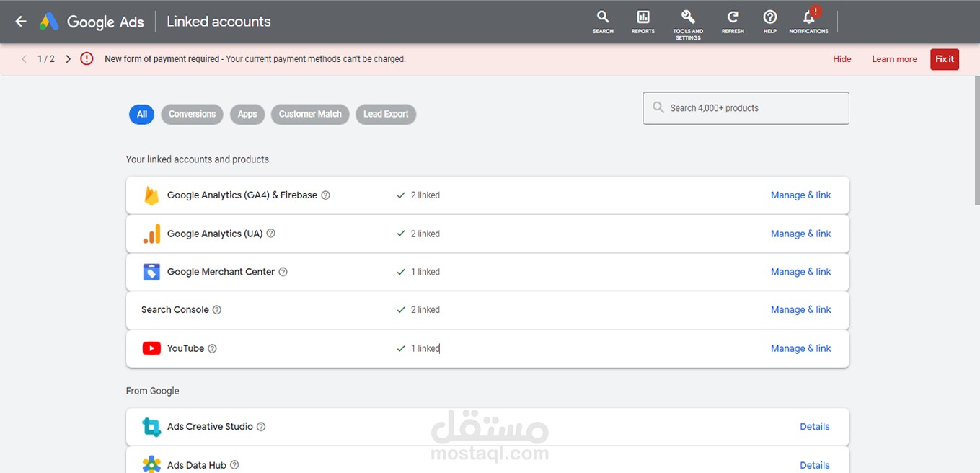Click '1 linked' in the Merchant Center row
980x473 pixels.
click(425, 272)
